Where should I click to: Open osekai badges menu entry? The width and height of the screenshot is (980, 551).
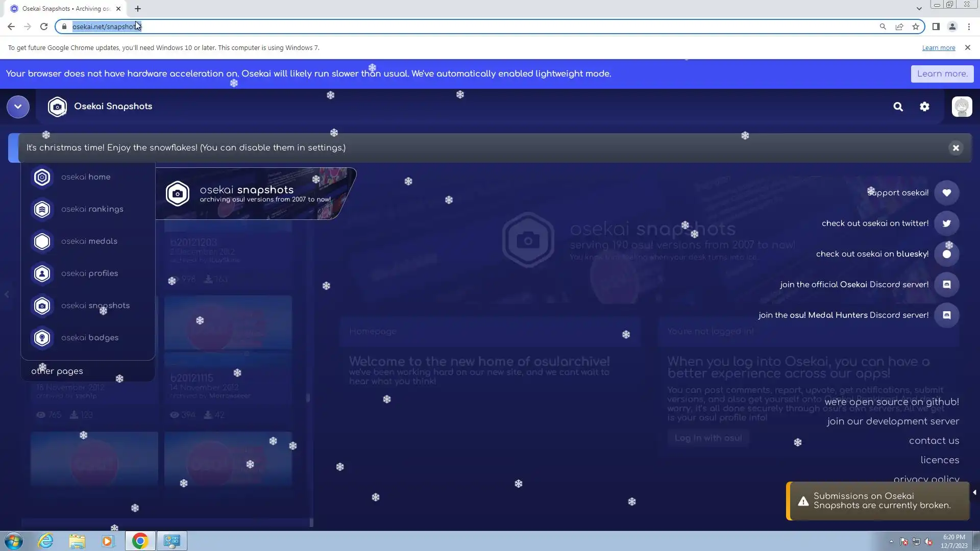pyautogui.click(x=89, y=338)
